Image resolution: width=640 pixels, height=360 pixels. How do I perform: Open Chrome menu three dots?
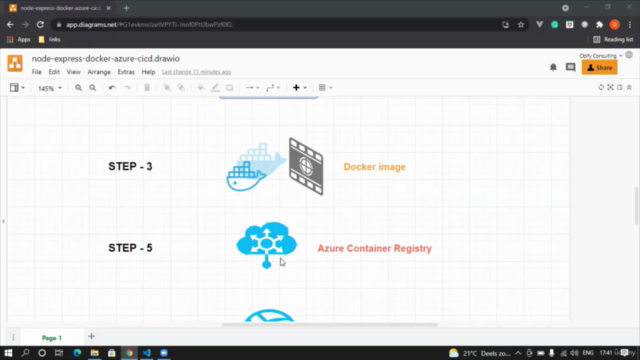(630, 24)
